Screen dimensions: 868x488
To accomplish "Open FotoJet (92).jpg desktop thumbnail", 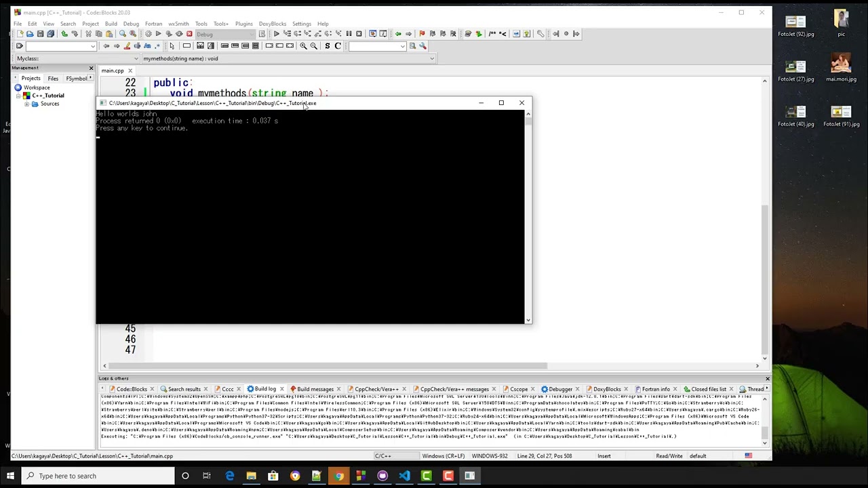I will 796,25.
